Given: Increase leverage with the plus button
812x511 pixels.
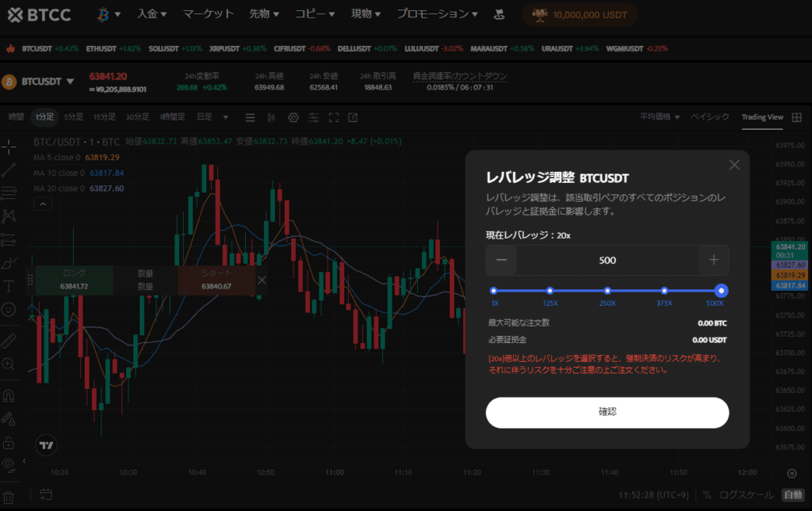Looking at the screenshot, I should [x=714, y=260].
